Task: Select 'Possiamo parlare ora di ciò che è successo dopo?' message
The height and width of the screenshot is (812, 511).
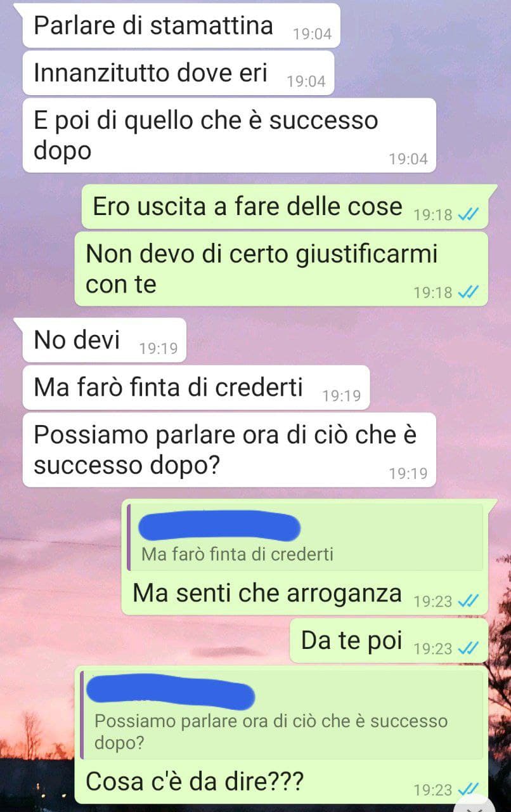Action: [x=230, y=450]
